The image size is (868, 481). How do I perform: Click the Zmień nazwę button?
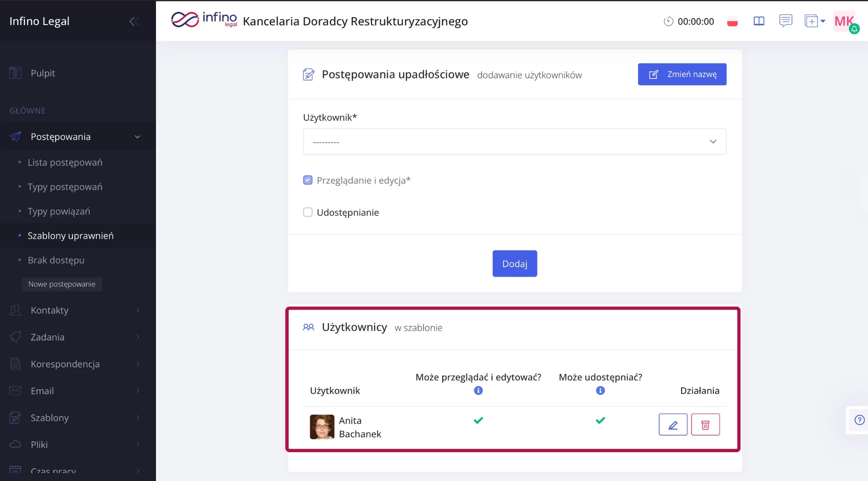pyautogui.click(x=682, y=74)
